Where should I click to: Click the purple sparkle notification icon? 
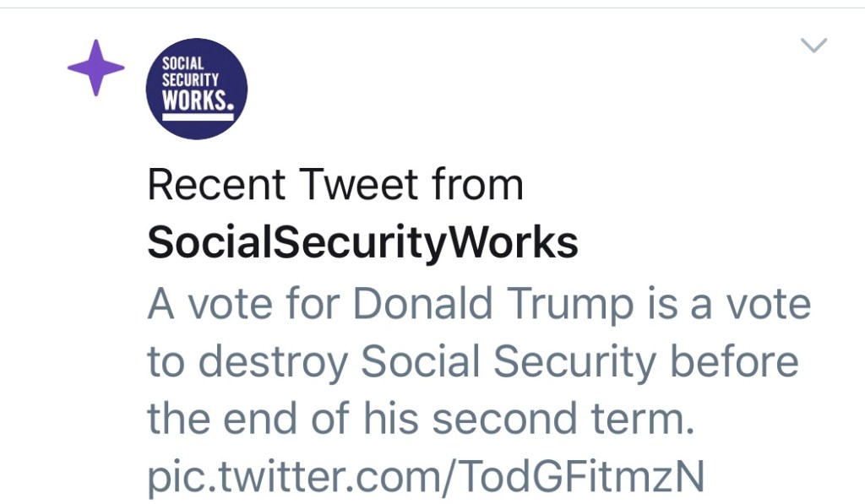click(95, 68)
